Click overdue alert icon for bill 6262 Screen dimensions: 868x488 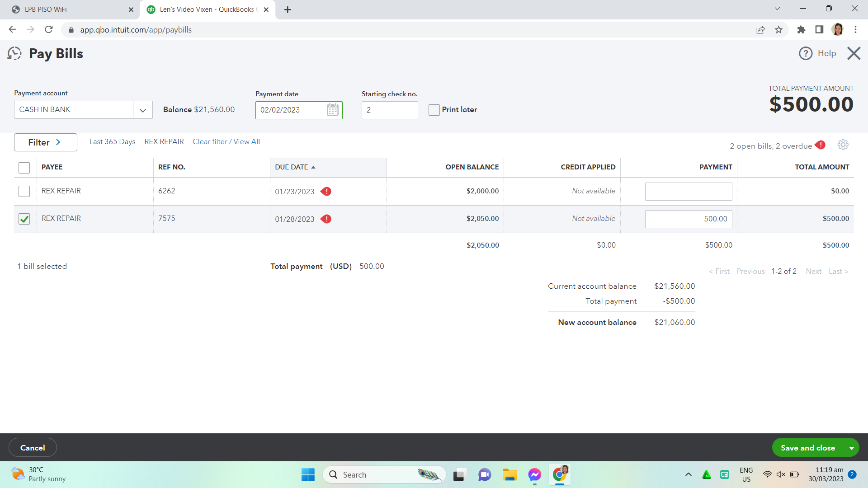(x=326, y=192)
